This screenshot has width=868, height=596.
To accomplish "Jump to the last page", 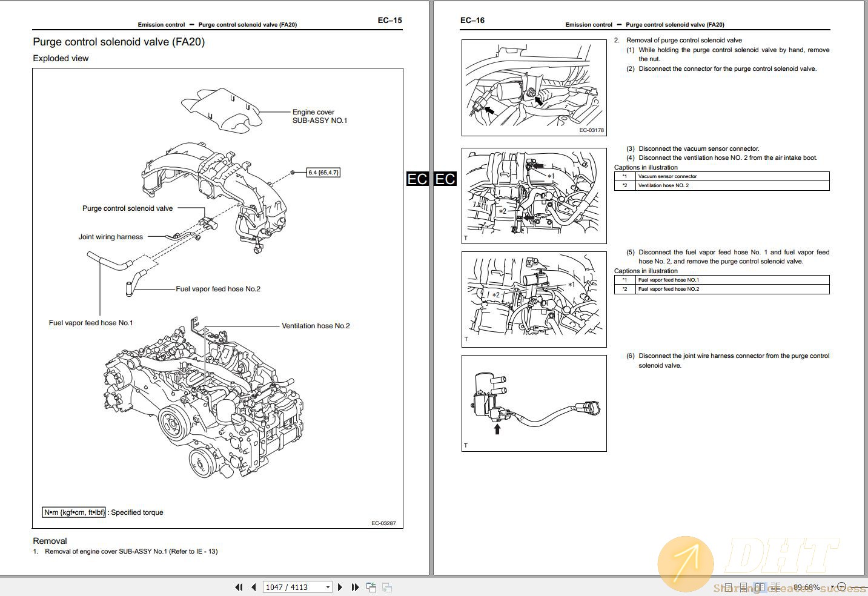I will (355, 587).
